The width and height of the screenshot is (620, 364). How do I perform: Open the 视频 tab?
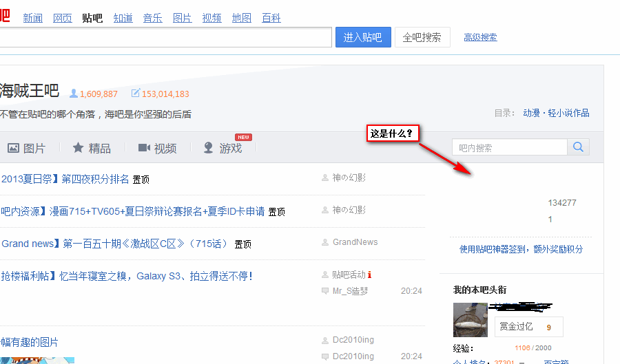[x=157, y=148]
